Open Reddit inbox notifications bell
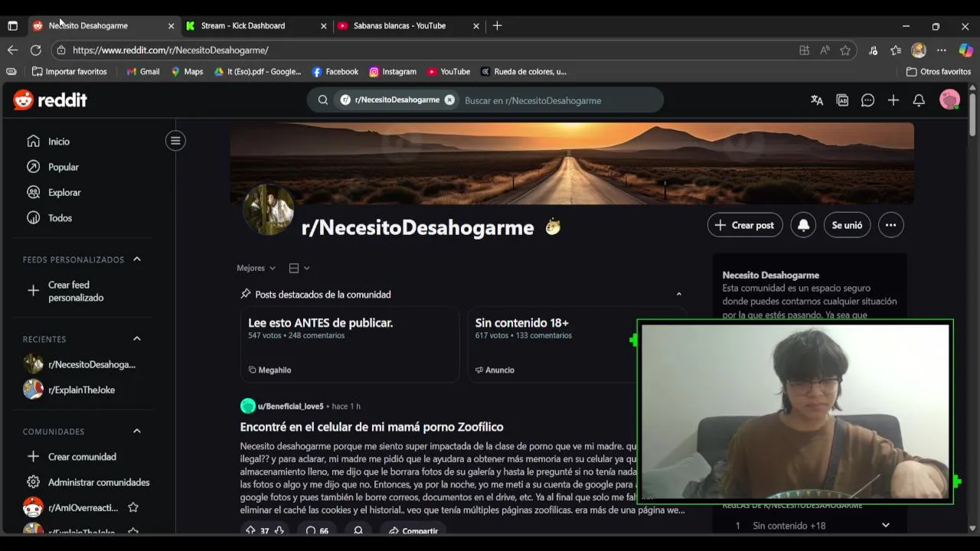This screenshot has height=551, width=980. 919,100
